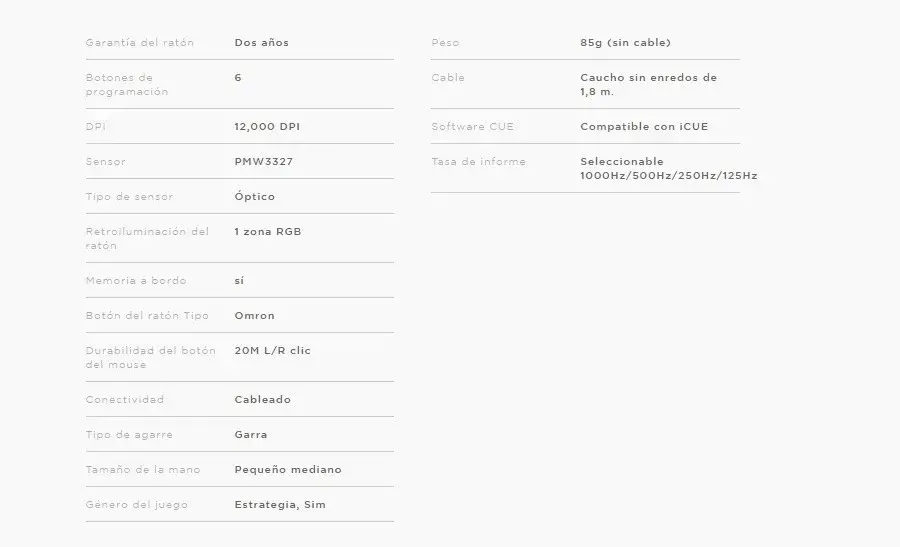900x547 pixels.
Task: Click the '85g (sin cable)' weight value
Action: tap(625, 43)
